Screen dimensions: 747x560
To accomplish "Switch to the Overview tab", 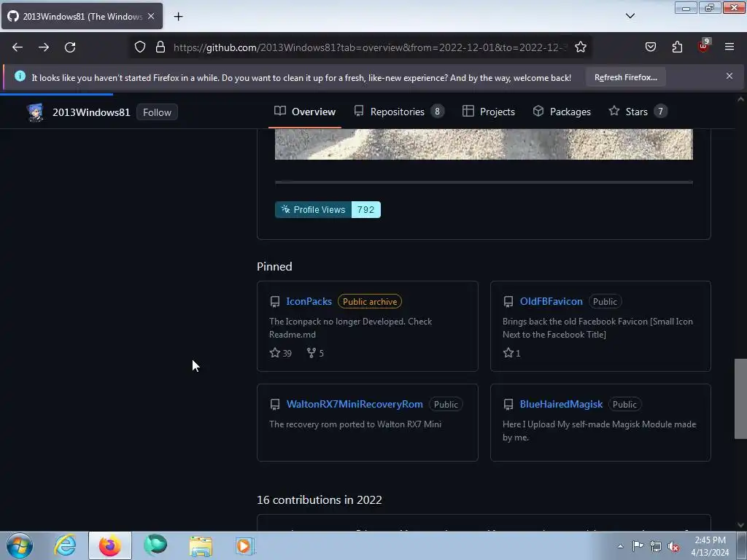I will tap(305, 112).
